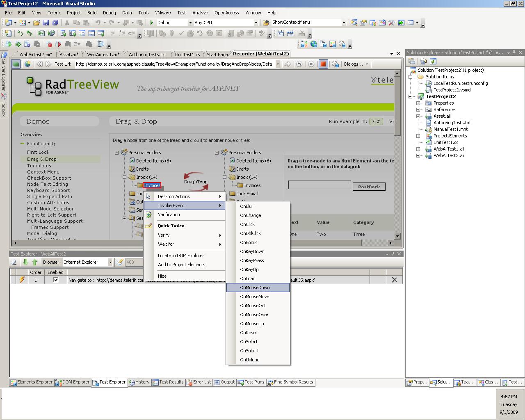Open the Overview link in Demos
Screen dimensions: 525x420
[32, 135]
